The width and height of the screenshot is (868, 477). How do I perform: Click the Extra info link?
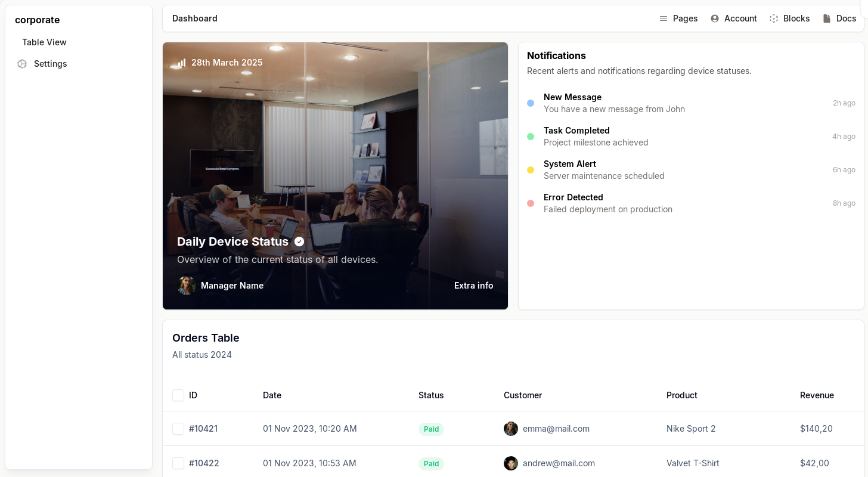pyautogui.click(x=473, y=286)
